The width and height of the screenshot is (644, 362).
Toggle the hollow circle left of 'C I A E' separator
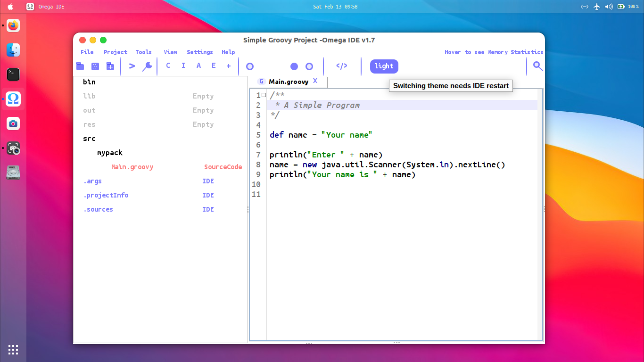click(250, 66)
